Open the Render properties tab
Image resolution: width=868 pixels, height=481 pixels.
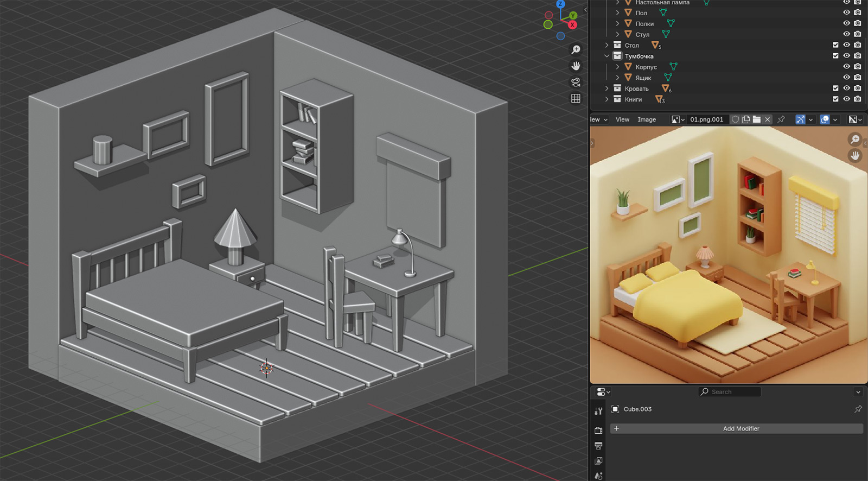click(x=598, y=431)
